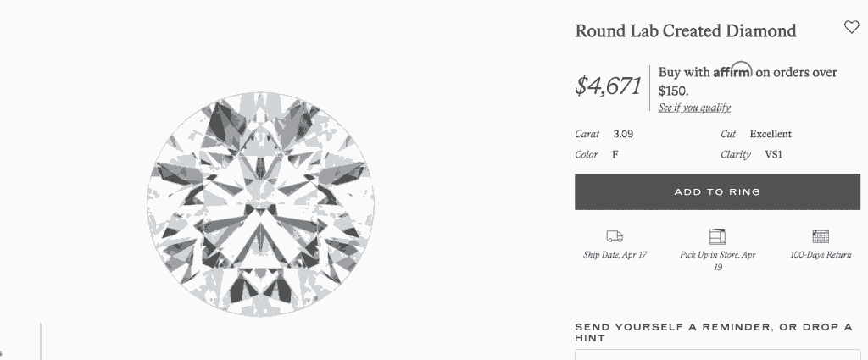The width and height of the screenshot is (868, 360).
Task: Click the '100-Days Return' text
Action: click(821, 254)
